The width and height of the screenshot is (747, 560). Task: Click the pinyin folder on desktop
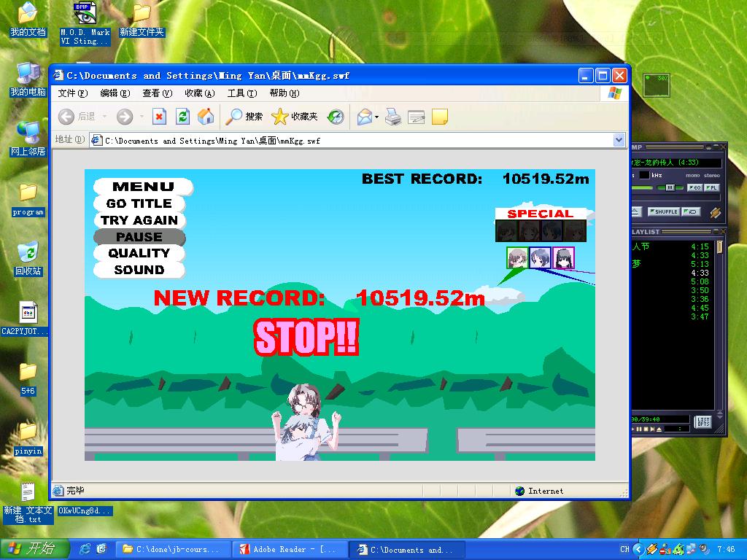[x=28, y=438]
